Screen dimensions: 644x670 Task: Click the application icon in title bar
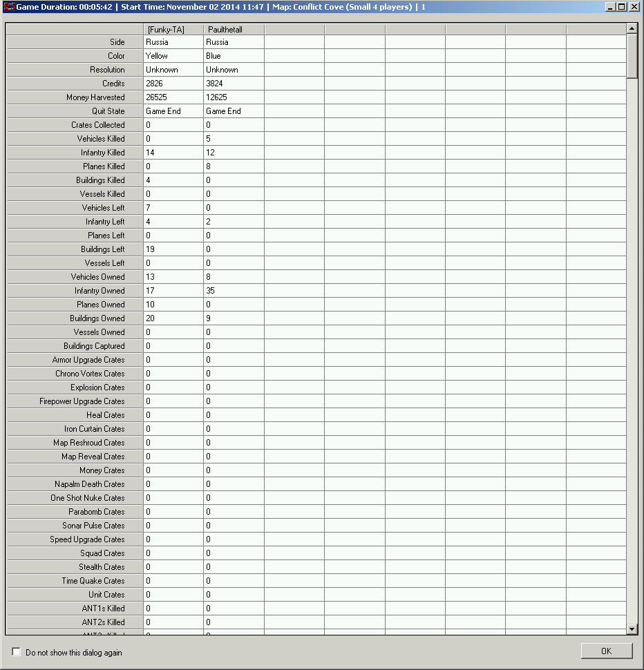pos(8,7)
